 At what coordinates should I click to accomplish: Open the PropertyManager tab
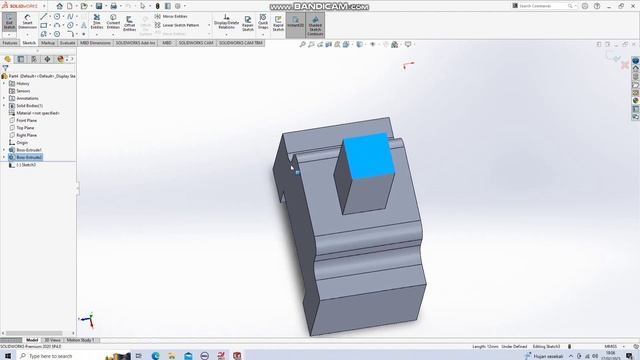21,59
